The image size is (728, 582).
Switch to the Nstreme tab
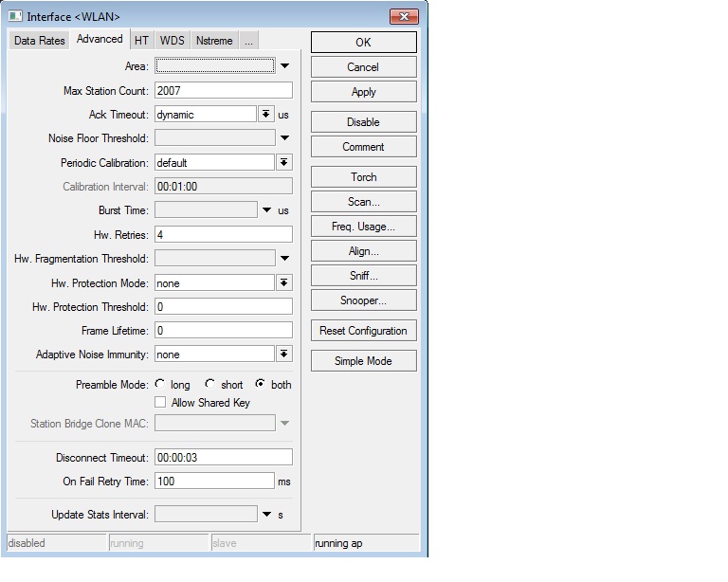tap(214, 41)
